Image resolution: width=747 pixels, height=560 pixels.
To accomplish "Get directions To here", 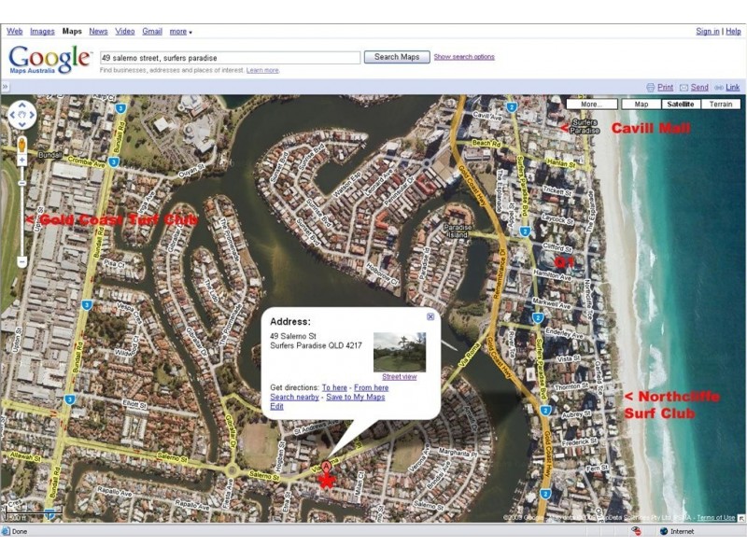I will pos(334,387).
